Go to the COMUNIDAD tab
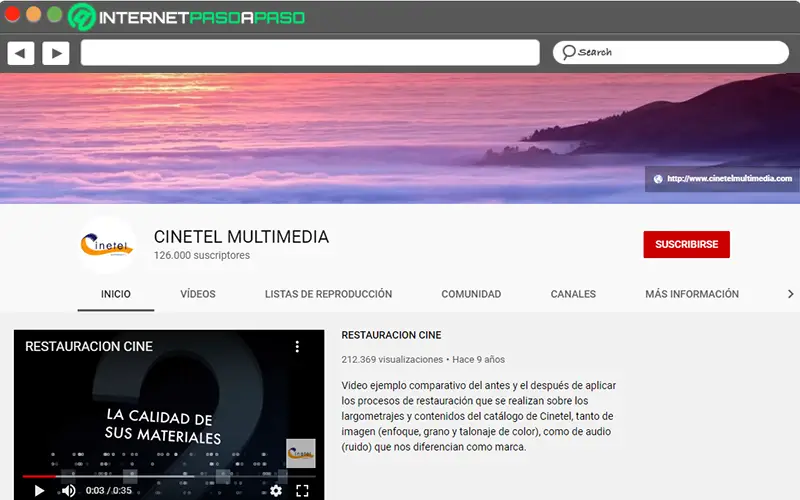This screenshot has width=800, height=500. 471,294
